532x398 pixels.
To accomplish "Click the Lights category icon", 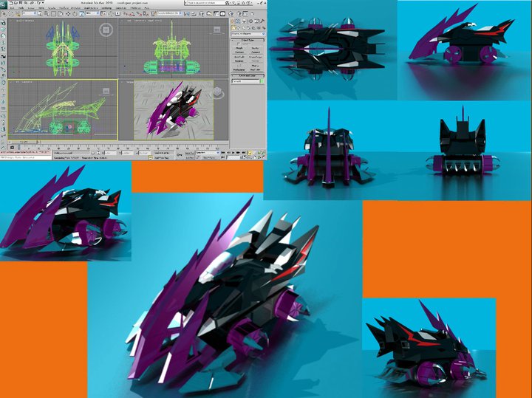I will pyautogui.click(x=244, y=28).
